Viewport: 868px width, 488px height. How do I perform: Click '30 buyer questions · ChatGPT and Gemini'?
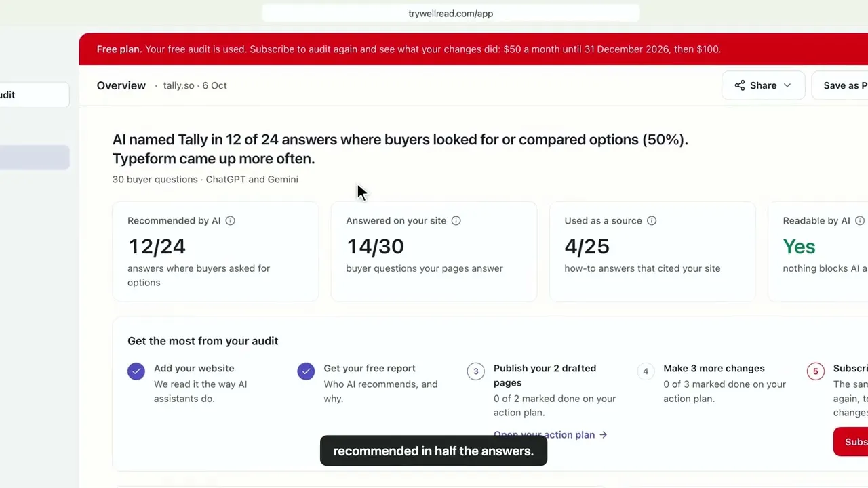(205, 179)
